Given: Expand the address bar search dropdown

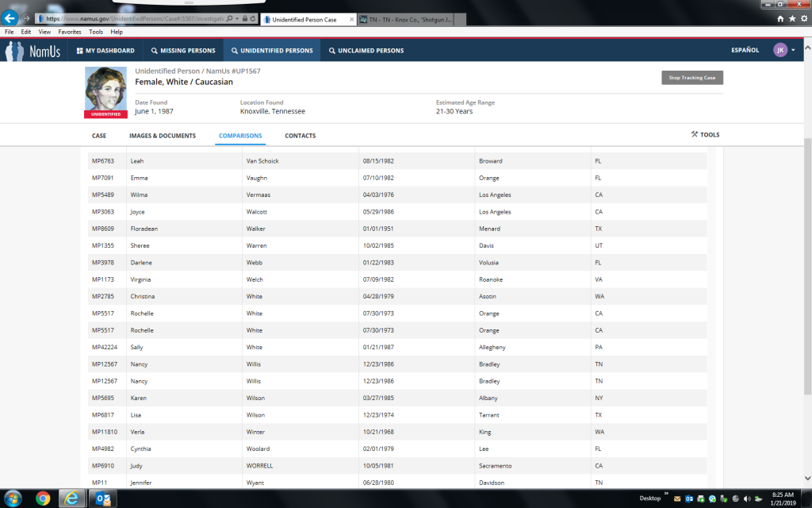Looking at the screenshot, I should pos(237,17).
